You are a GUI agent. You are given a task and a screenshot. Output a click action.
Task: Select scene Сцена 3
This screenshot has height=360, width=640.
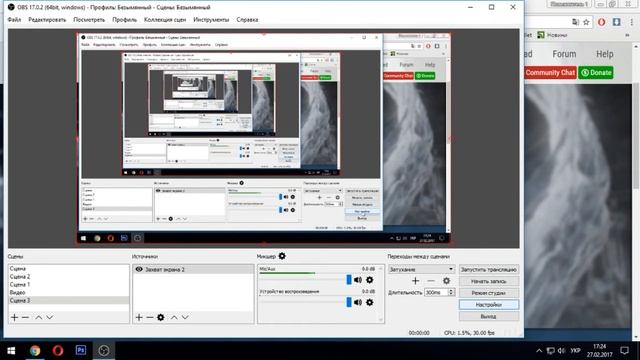pyautogui.click(x=69, y=300)
